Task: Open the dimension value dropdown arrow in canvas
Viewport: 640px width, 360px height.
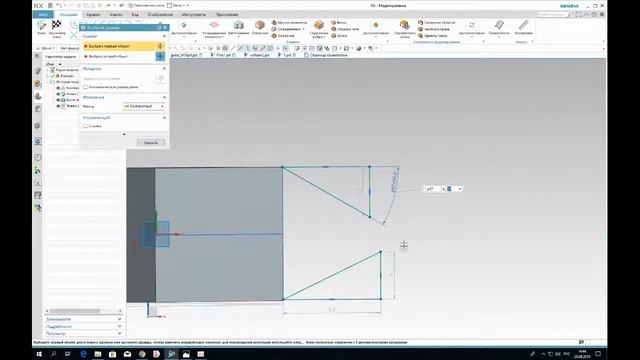Action: tap(460, 189)
